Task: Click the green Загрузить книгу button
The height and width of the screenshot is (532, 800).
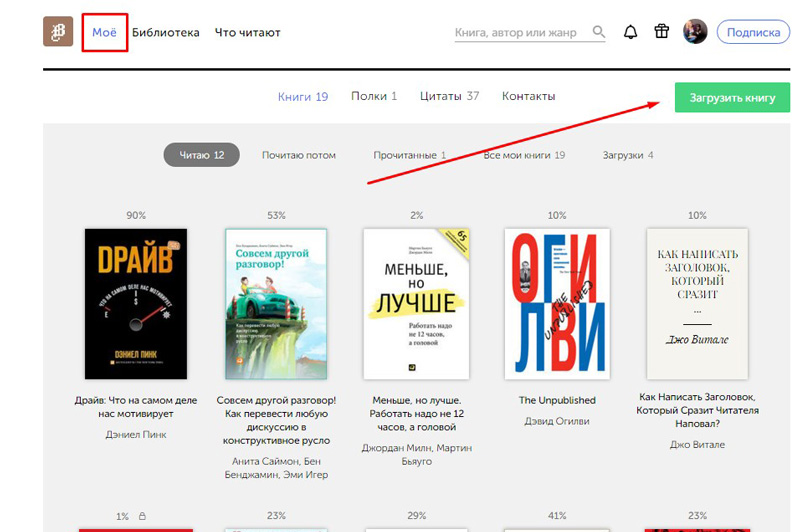Action: pyautogui.click(x=732, y=97)
